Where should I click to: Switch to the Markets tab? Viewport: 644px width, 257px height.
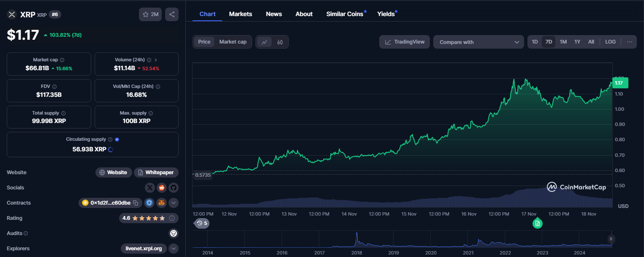(x=240, y=14)
